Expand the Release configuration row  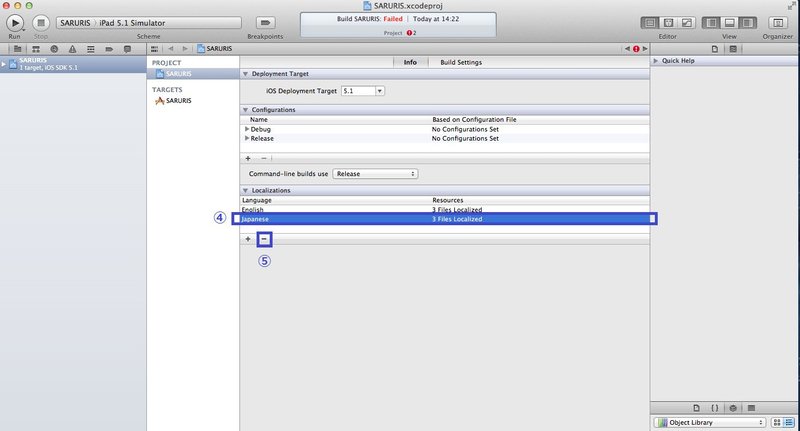[247, 138]
